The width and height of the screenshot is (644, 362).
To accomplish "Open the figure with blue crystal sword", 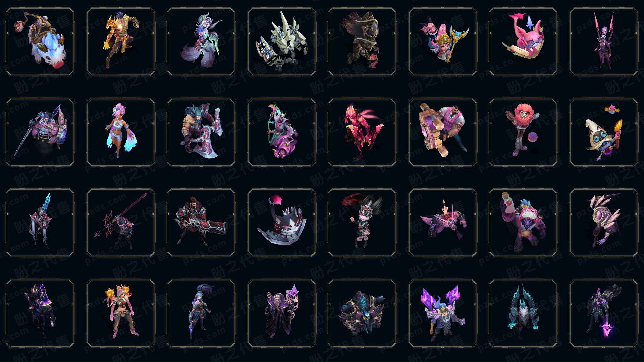I will pyautogui.click(x=40, y=223).
